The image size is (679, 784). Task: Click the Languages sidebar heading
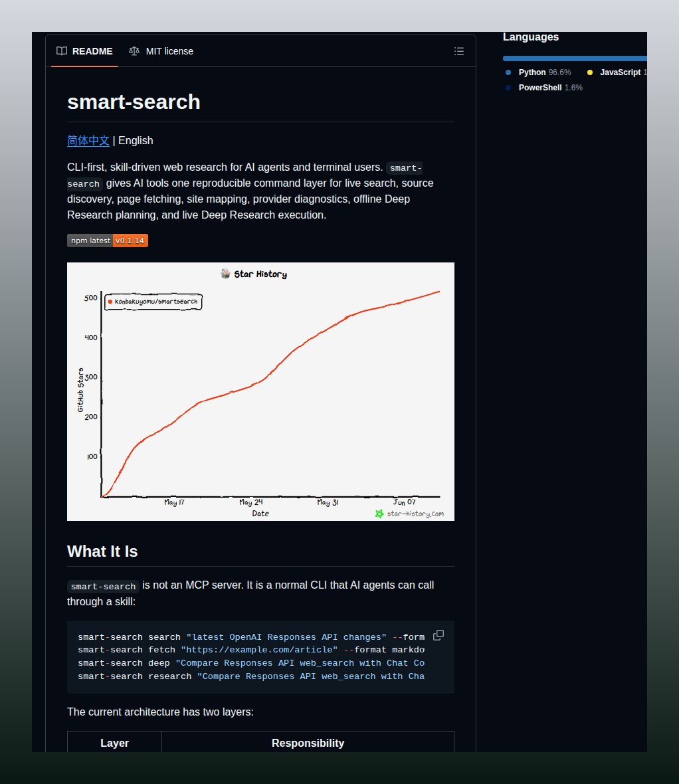(530, 37)
